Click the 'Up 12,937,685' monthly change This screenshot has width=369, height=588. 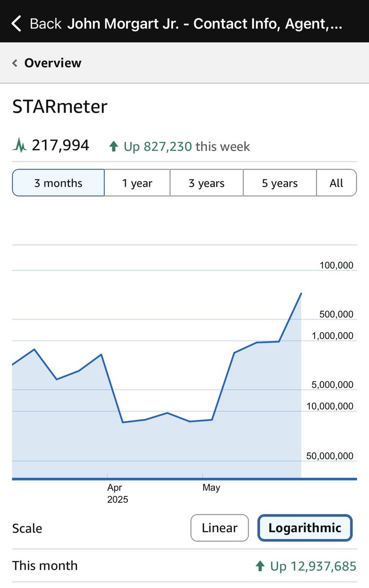313,566
